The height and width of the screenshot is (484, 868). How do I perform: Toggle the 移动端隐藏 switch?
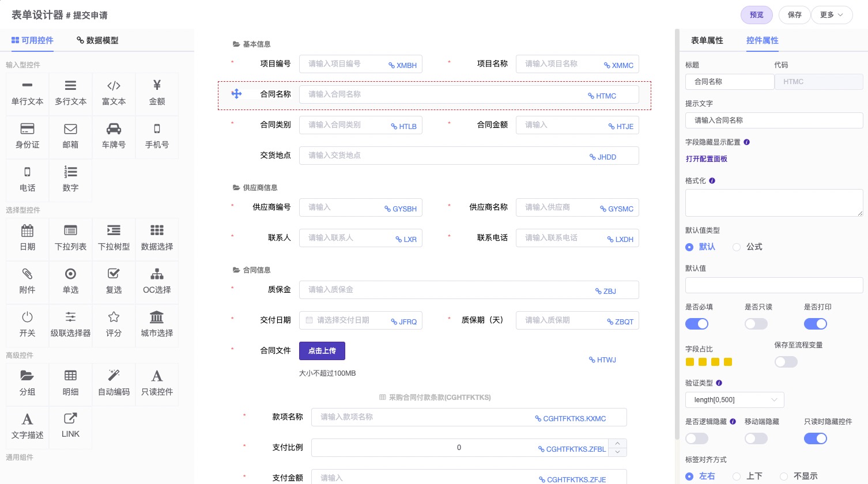pos(756,438)
